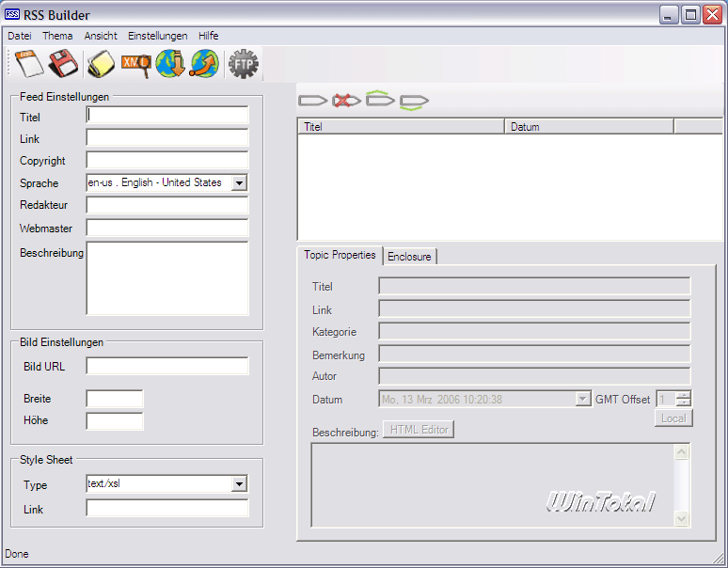
Task: Click the Webmaster input field
Action: point(167,228)
